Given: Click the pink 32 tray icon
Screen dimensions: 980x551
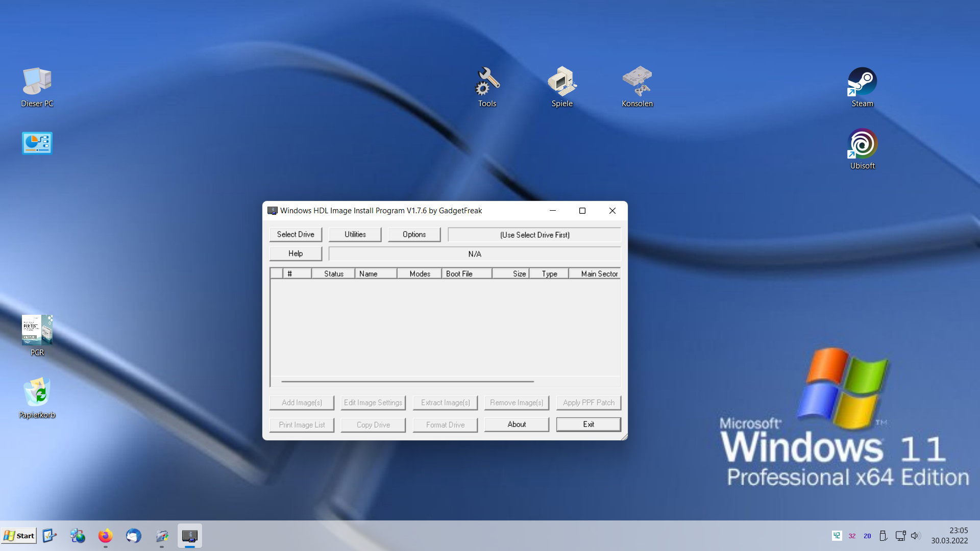Looking at the screenshot, I should click(852, 536).
